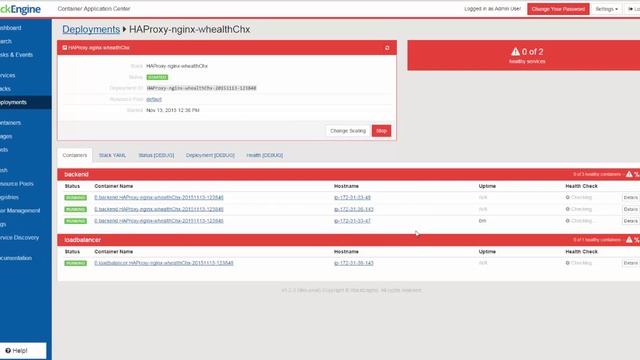The height and width of the screenshot is (360, 640).
Task: Click the refresh icon in the deployment panel header
Action: [x=387, y=48]
